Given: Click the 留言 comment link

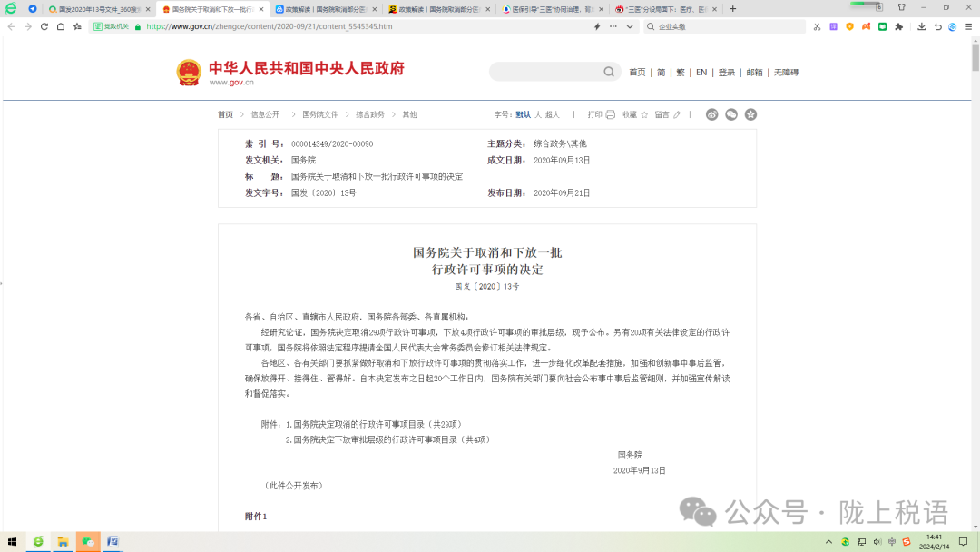Looking at the screenshot, I should [661, 115].
